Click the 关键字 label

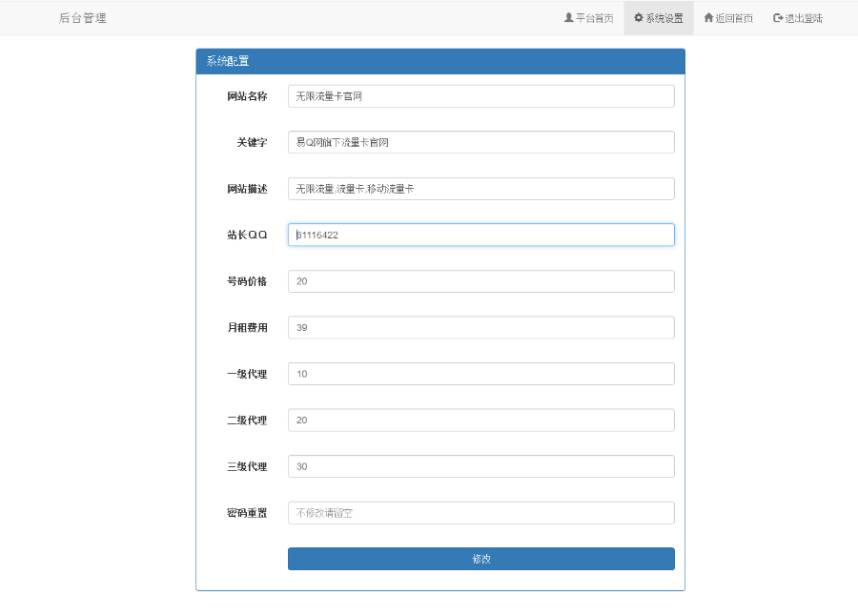[x=253, y=142]
